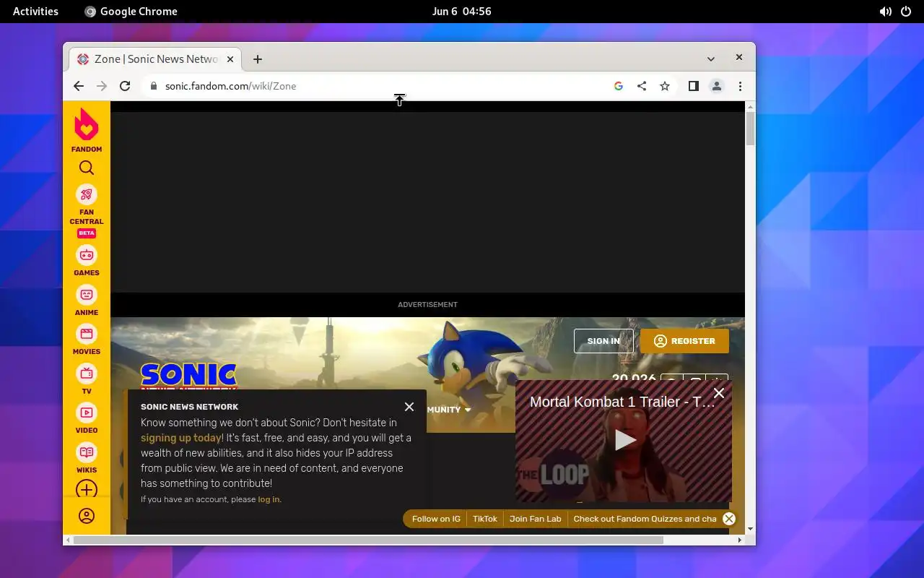Go back with browser back arrow

[x=79, y=86]
